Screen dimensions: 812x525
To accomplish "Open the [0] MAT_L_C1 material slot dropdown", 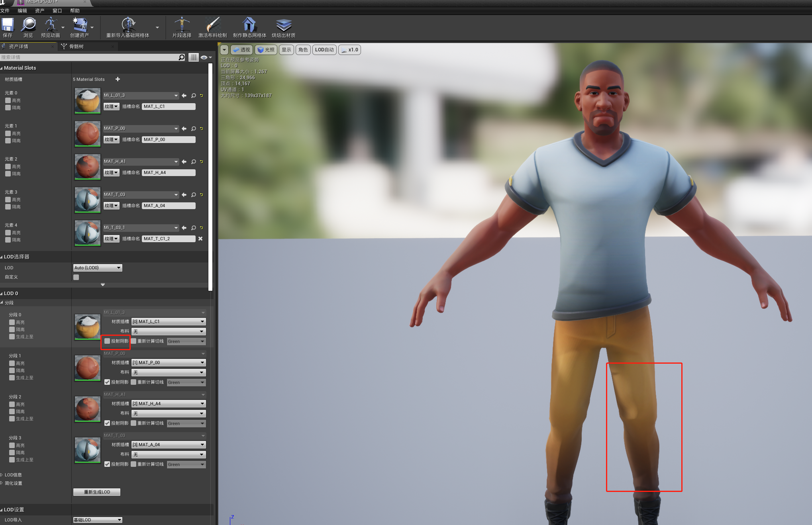I will coord(168,321).
